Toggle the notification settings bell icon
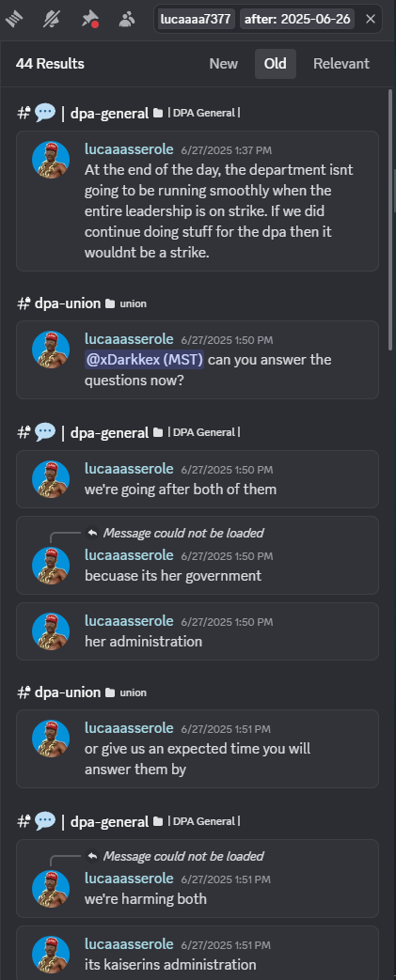The width and height of the screenshot is (396, 980). [x=52, y=20]
